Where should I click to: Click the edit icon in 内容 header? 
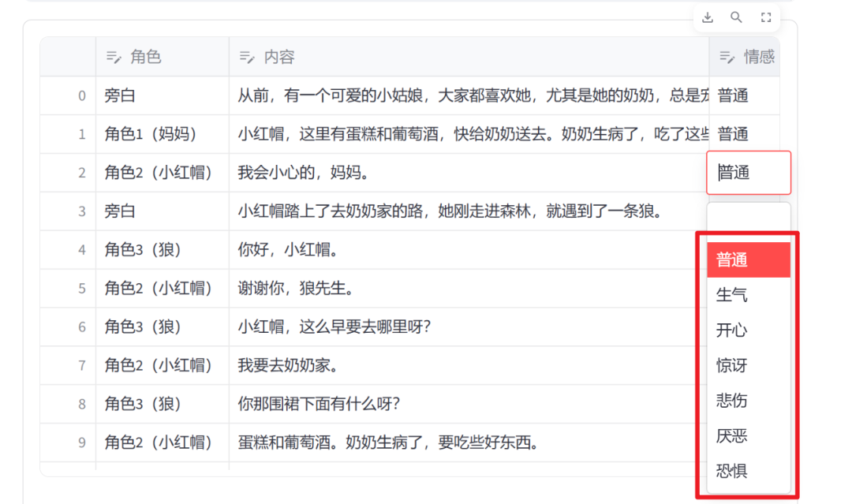(247, 57)
